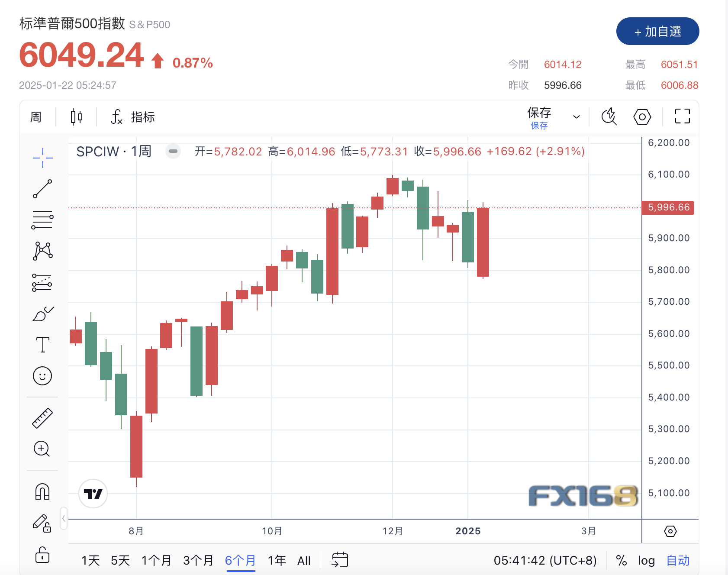728x575 pixels.
Task: Select the trend line drawing tool
Action: pos(42,189)
